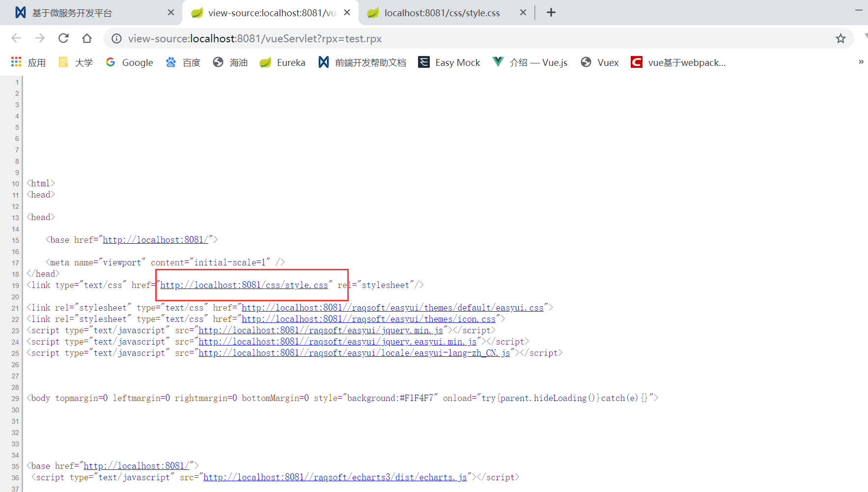Open a new tab with plus button
The height and width of the screenshot is (492, 868).
click(x=551, y=13)
